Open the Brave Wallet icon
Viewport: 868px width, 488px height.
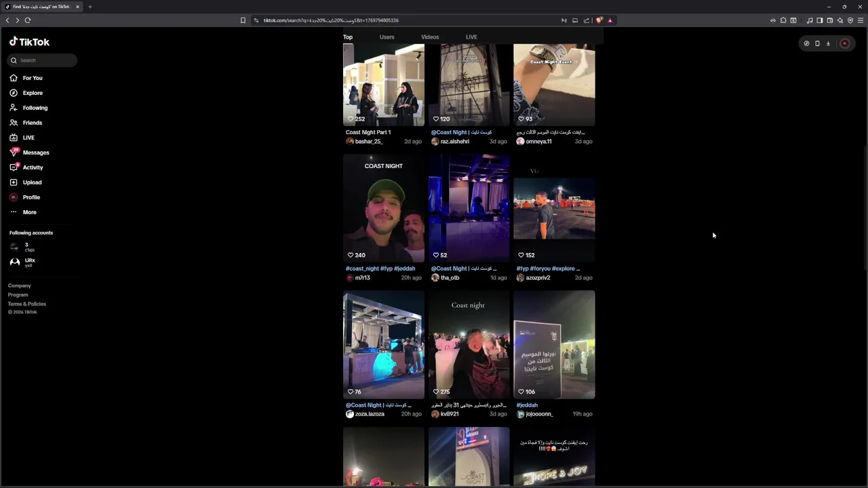pos(829,20)
